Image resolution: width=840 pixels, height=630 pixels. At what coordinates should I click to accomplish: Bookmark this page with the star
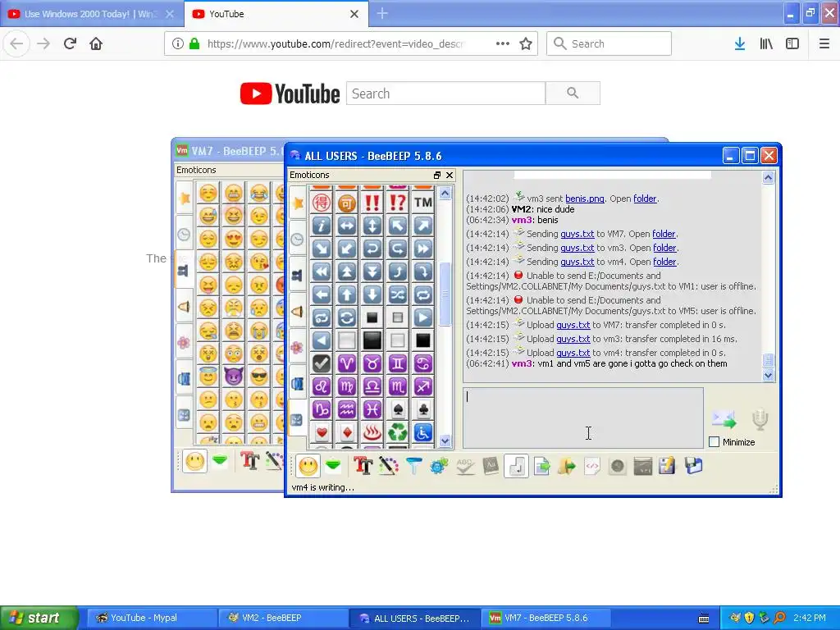(x=526, y=43)
